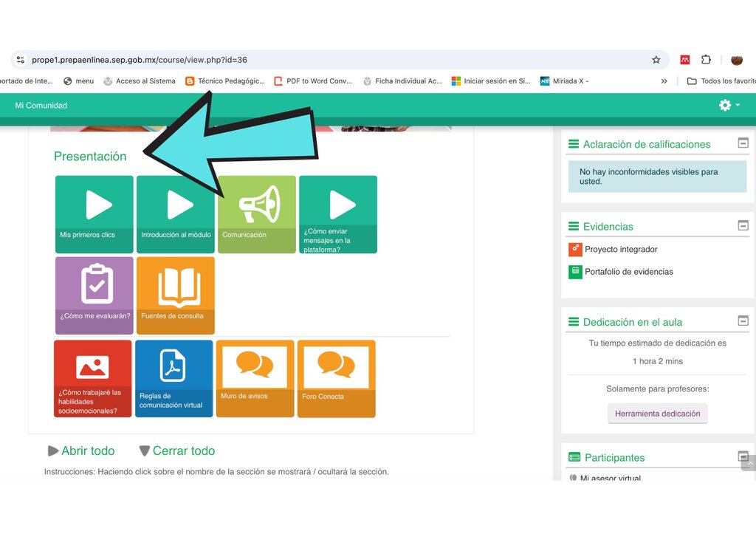Open the Introducción al módulo tile
Viewport: 756px width, 534px height.
tap(176, 214)
